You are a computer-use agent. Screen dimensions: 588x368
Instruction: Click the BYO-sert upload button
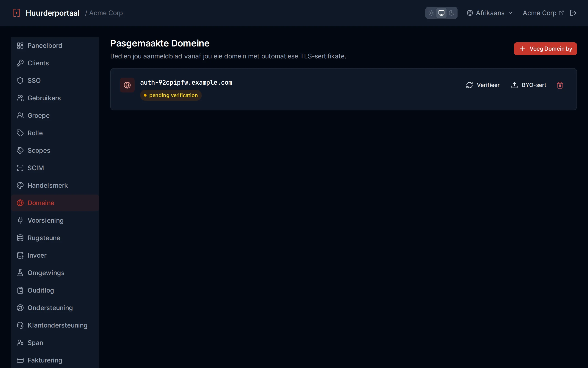click(x=529, y=85)
